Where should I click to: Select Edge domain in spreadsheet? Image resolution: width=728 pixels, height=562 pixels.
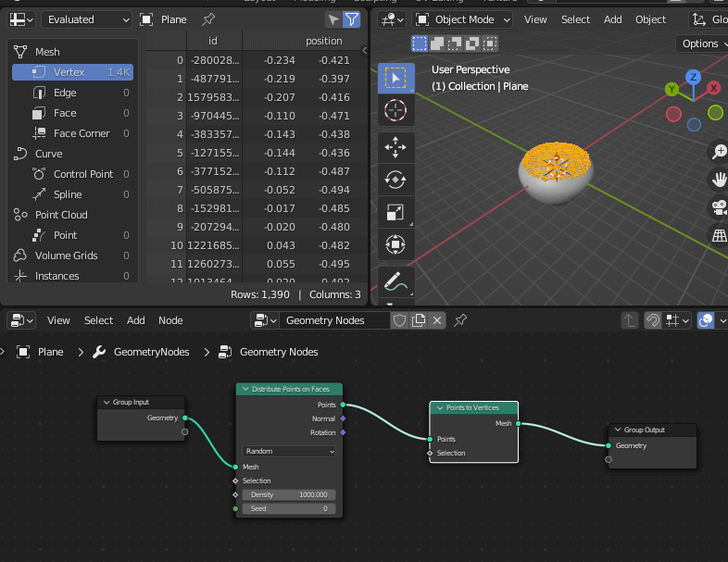click(x=72, y=93)
